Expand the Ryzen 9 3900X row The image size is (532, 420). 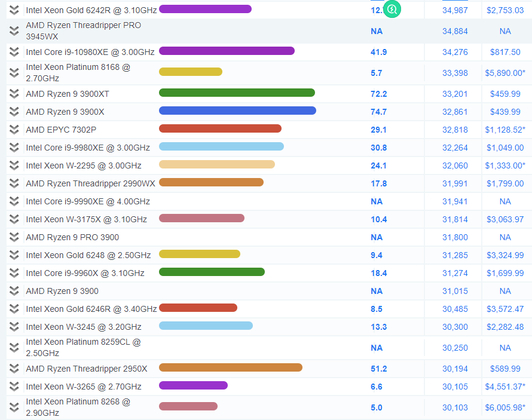14,112
